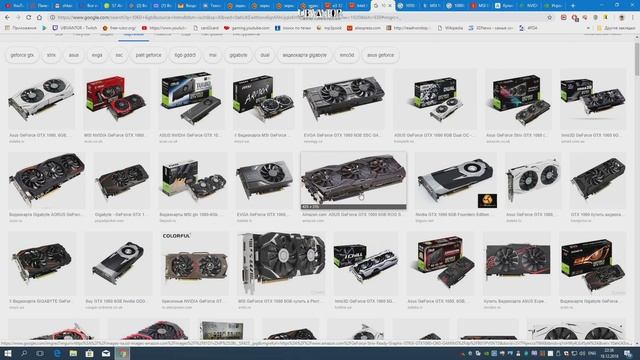This screenshot has height=360, width=640.
Task: Select the 'palit geforce' filter chip
Action: click(x=149, y=55)
